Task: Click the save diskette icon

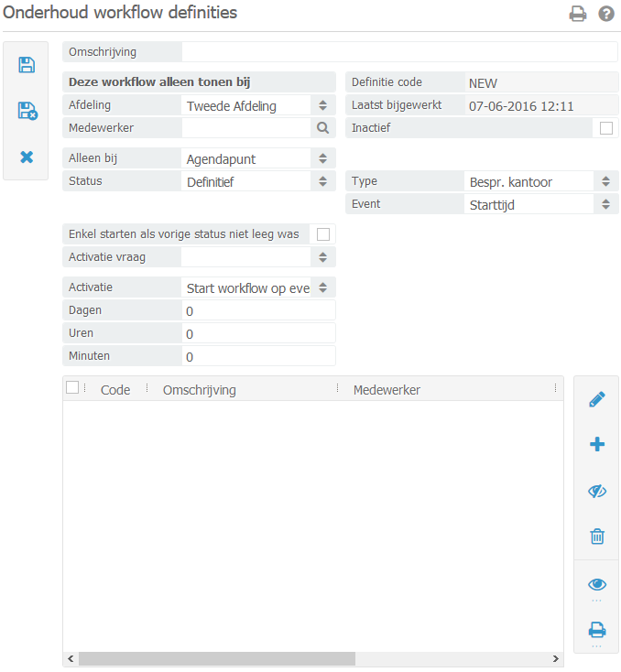Action: (27, 65)
